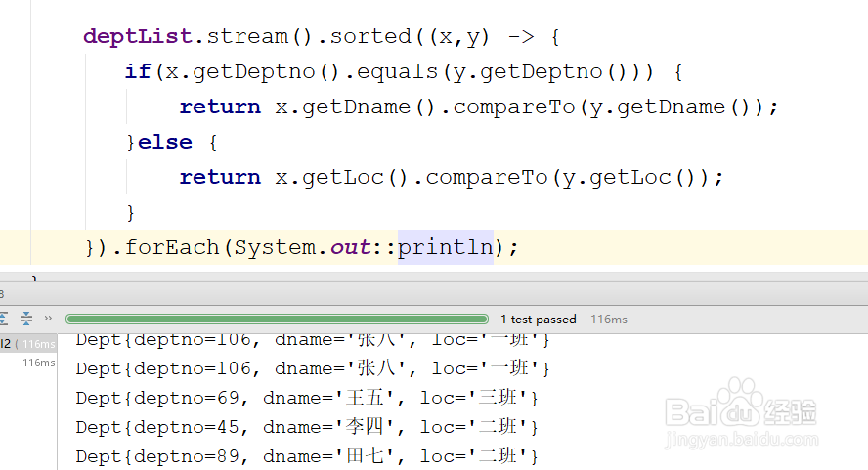Click the collapse all tests icon

[x=26, y=319]
